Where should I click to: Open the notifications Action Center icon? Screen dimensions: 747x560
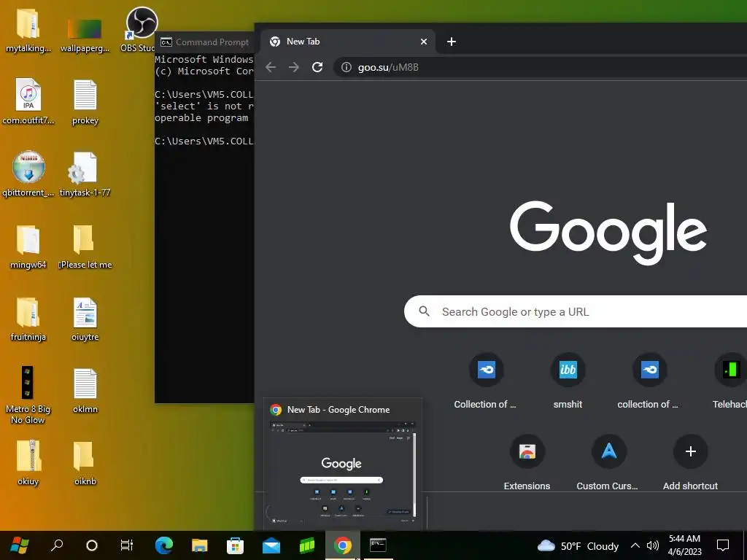click(x=723, y=545)
